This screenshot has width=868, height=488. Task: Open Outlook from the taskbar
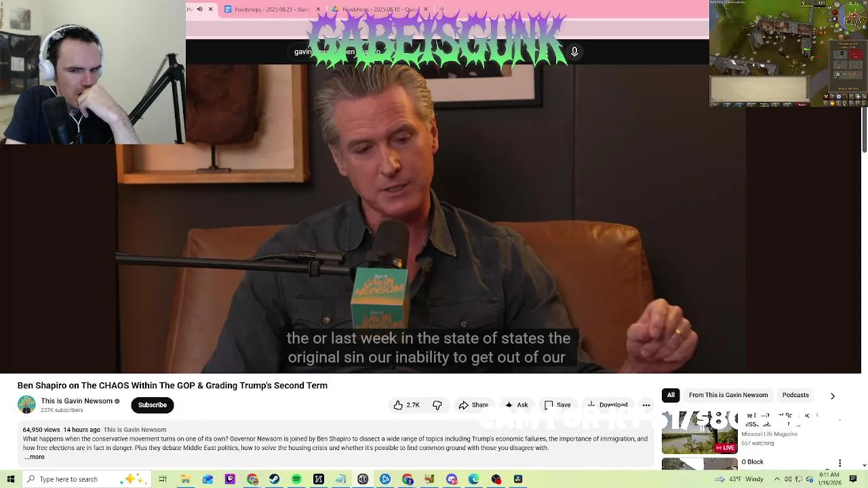[208, 479]
